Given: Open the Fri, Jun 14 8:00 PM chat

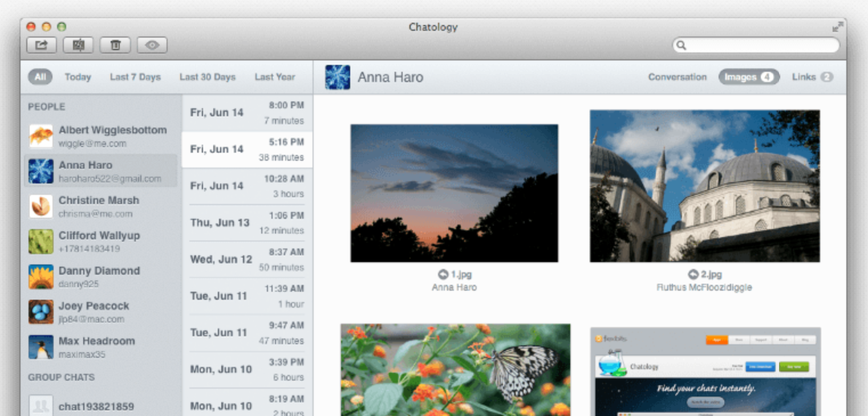Looking at the screenshot, I should [x=247, y=113].
